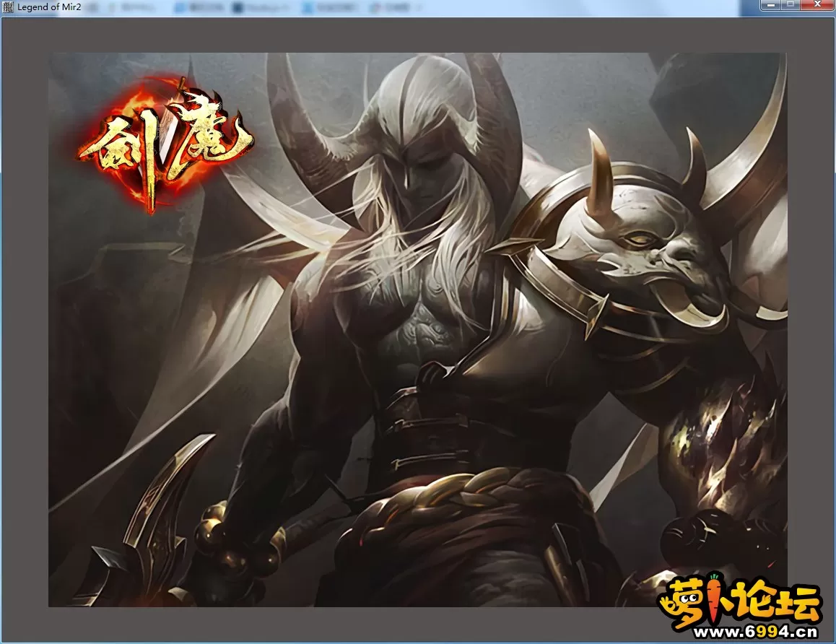Click the Legend of Mir2 window icon
The width and height of the screenshot is (836, 644).
[8, 7]
